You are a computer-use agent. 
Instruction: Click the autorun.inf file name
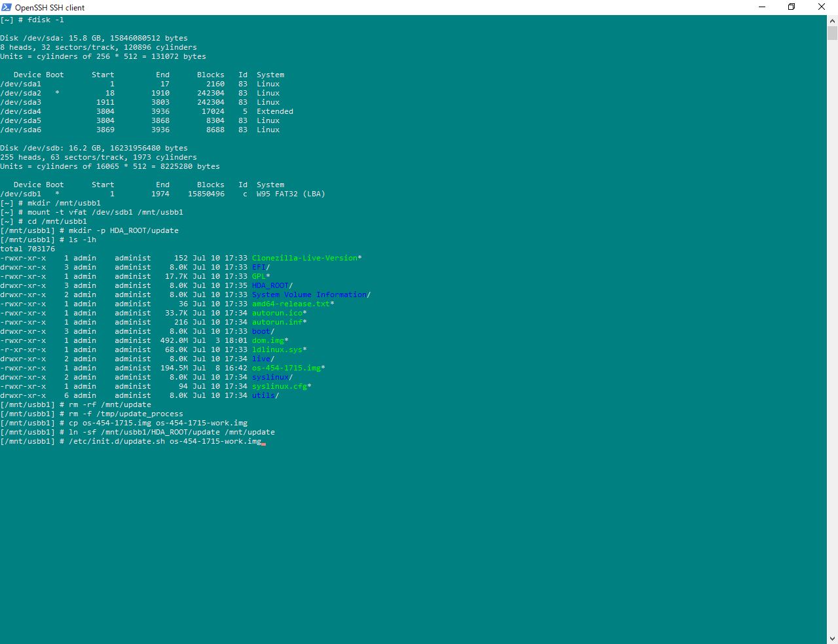pyautogui.click(x=277, y=322)
